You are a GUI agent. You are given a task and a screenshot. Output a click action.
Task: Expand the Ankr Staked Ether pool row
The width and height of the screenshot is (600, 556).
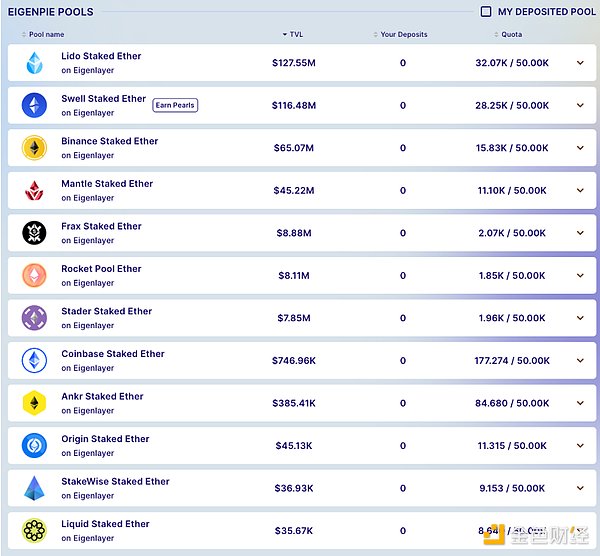pos(580,403)
